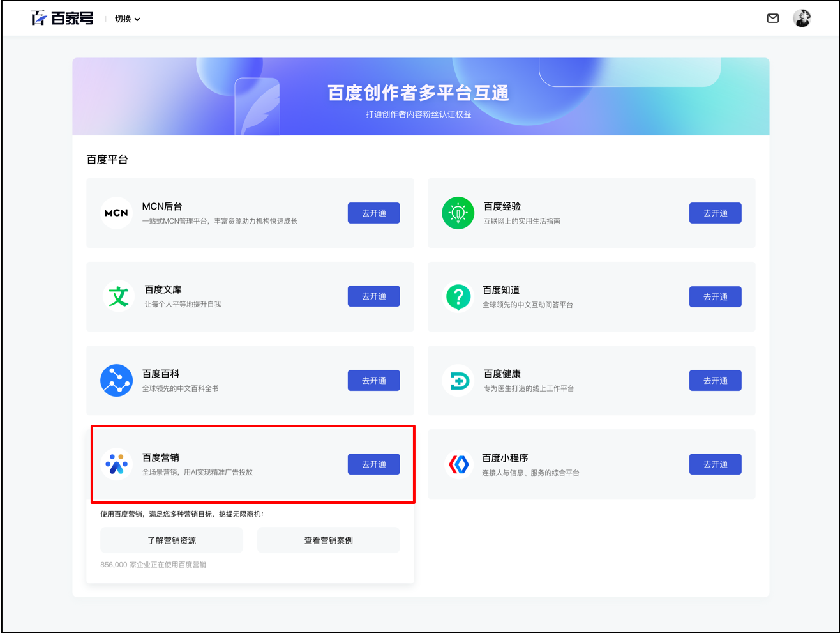The image size is (840, 633).
Task: Click the 百度小程序 icon
Action: tap(458, 464)
